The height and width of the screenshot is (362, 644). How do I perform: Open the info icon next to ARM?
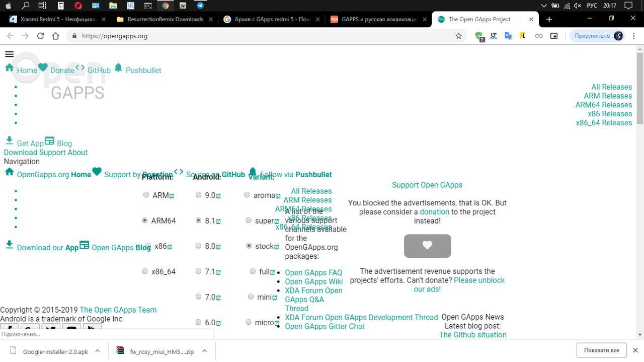tap(172, 196)
